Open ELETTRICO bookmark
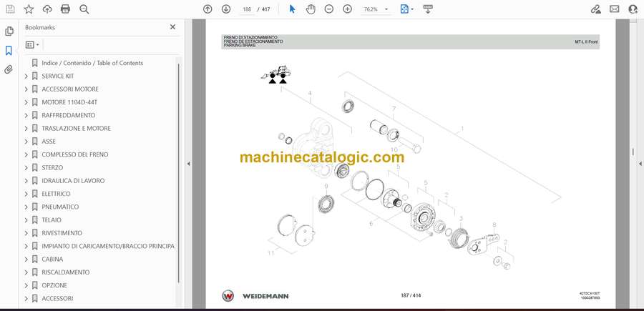 click(57, 194)
